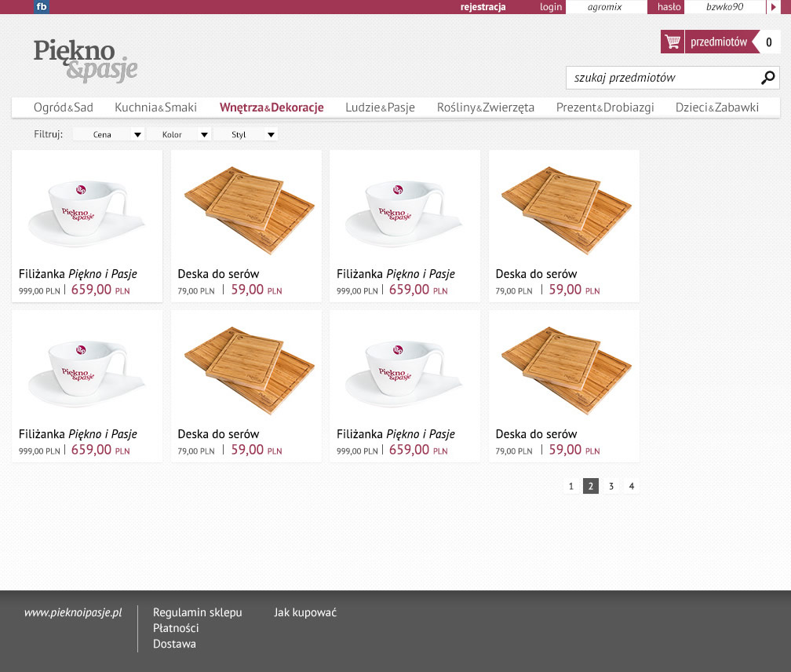Go to Dzieci & Zabawki category

(716, 108)
